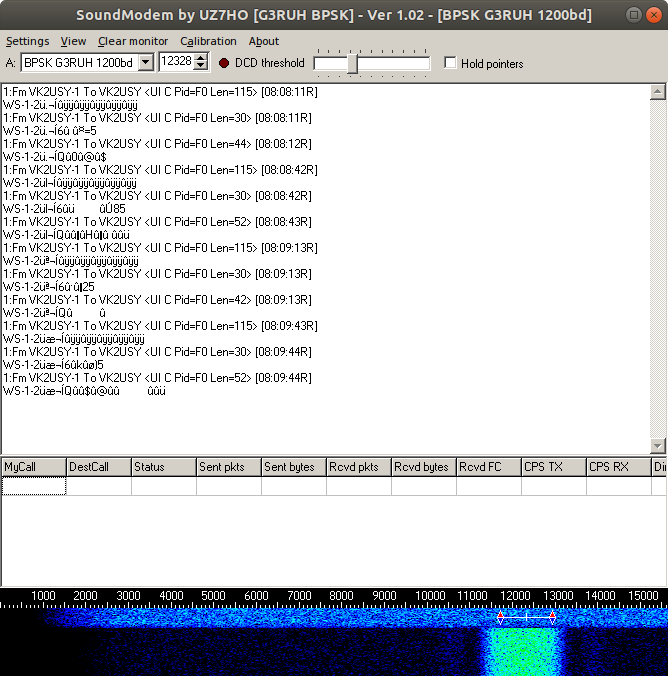Click the Rcvd FC column header

coord(489,467)
